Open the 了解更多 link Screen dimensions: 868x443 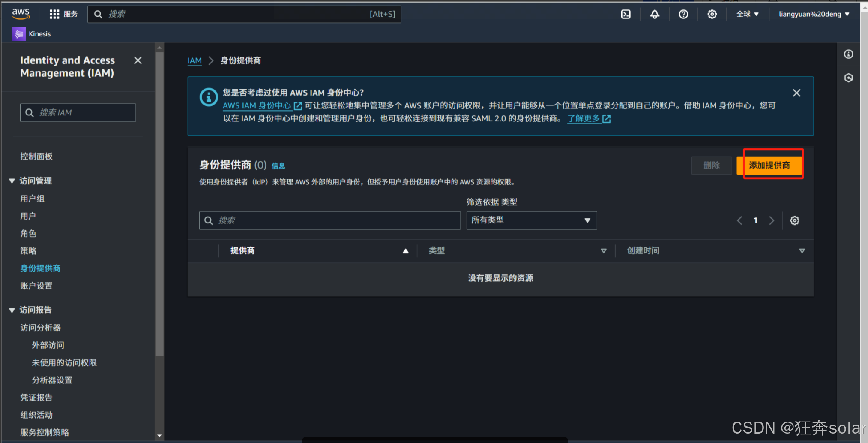pyautogui.click(x=589, y=118)
